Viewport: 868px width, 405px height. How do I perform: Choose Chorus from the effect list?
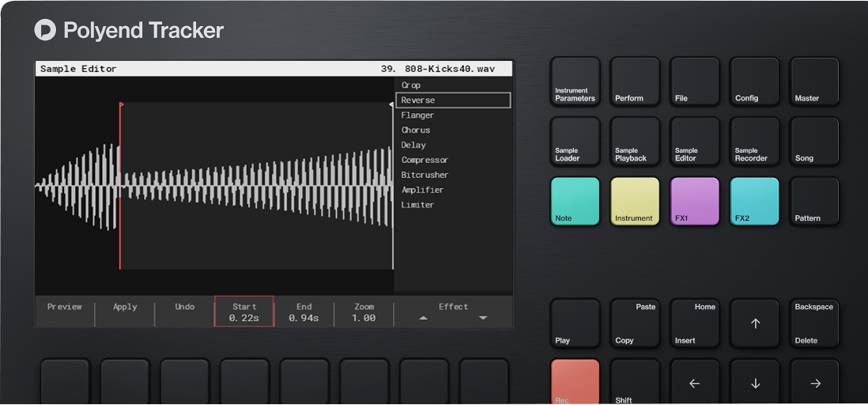pos(416,131)
